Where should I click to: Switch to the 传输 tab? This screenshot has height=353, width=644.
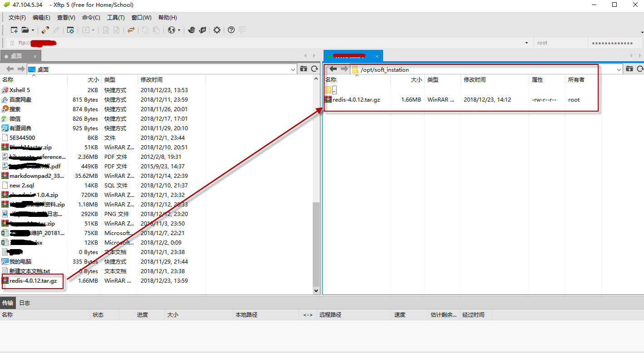pyautogui.click(x=8, y=303)
